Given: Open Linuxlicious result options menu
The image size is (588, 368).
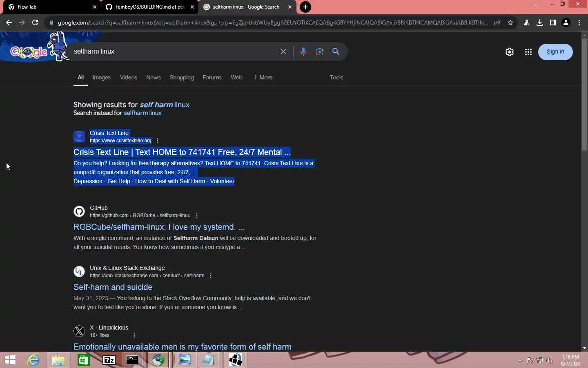Looking at the screenshot, I should click(134, 335).
